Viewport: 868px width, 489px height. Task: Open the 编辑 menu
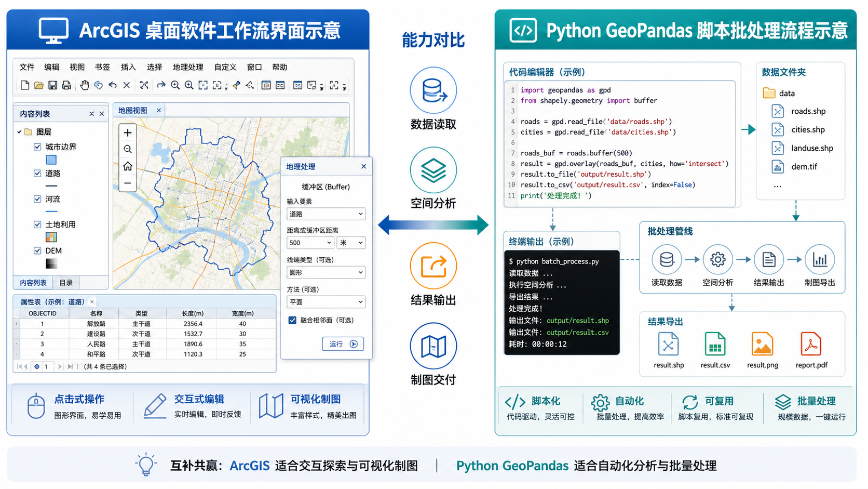click(x=52, y=67)
